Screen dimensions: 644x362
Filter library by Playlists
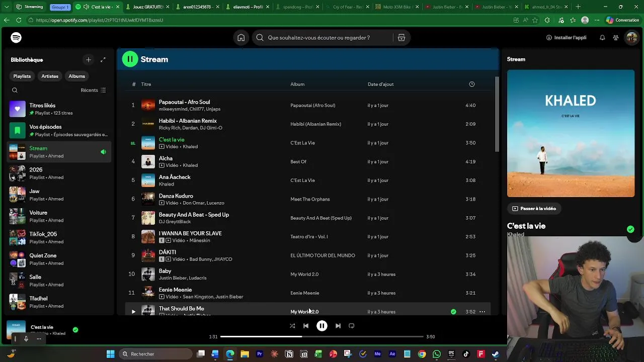22,76
